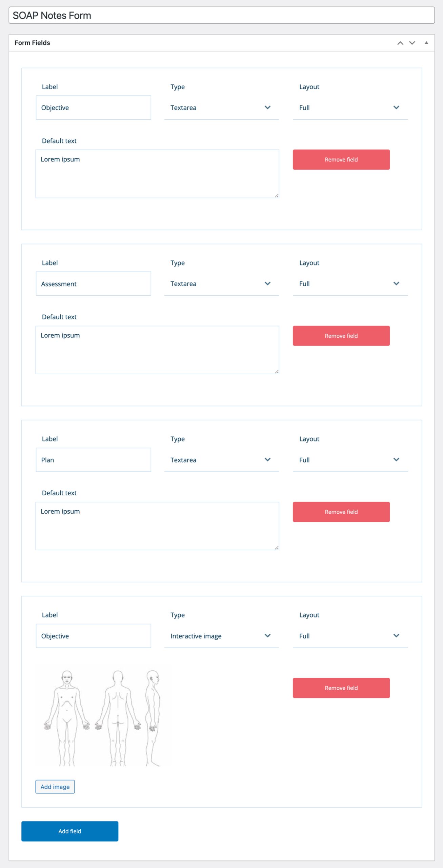Remove the Interactive image field
Image resolution: width=443 pixels, height=868 pixels.
pos(341,688)
